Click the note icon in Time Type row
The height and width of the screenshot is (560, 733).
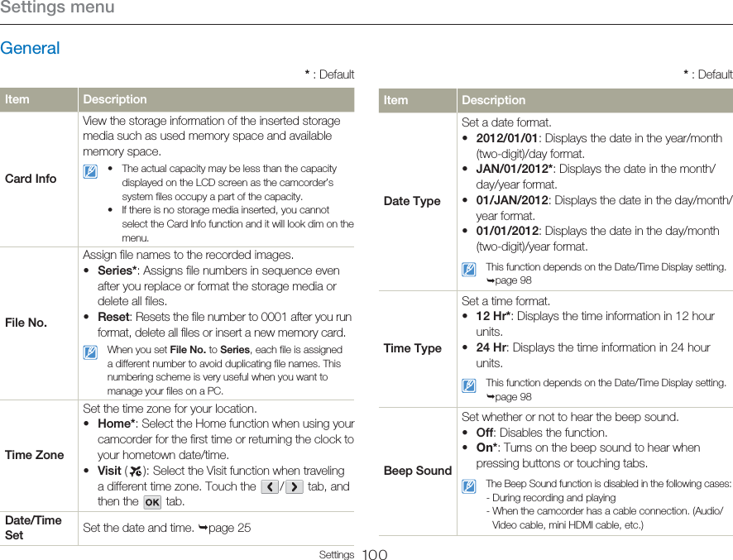[469, 385]
